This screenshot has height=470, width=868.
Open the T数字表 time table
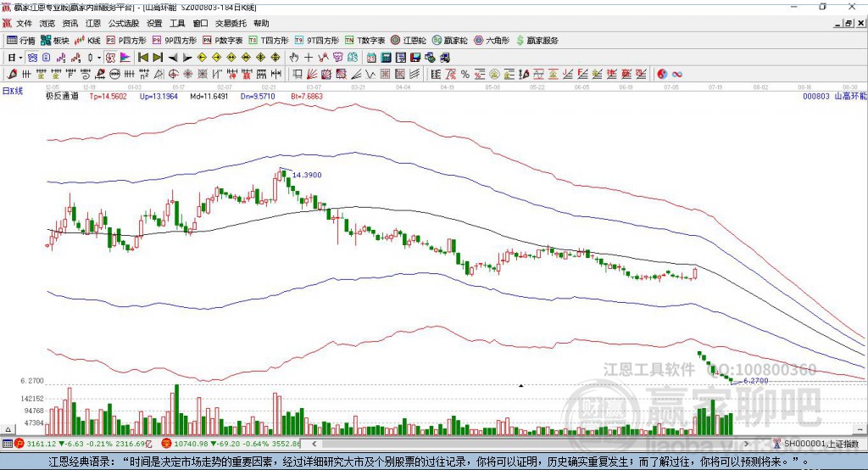(x=364, y=41)
